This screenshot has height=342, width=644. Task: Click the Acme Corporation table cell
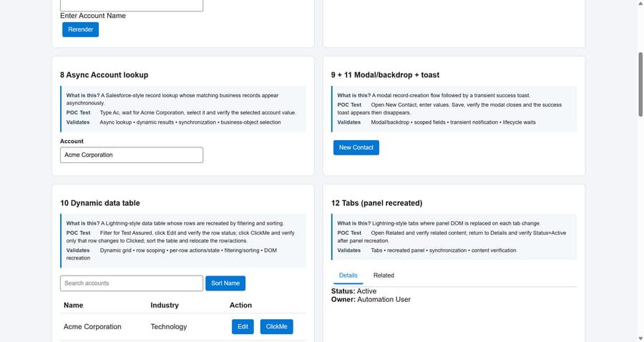pyautogui.click(x=92, y=327)
